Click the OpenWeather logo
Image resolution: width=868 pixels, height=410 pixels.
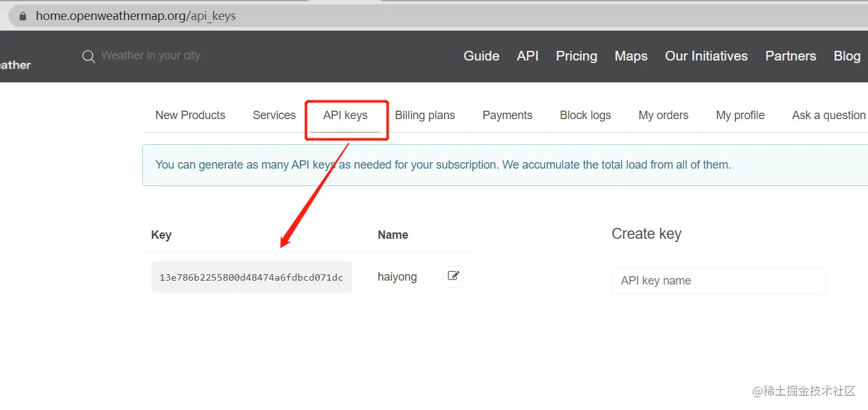(x=15, y=64)
